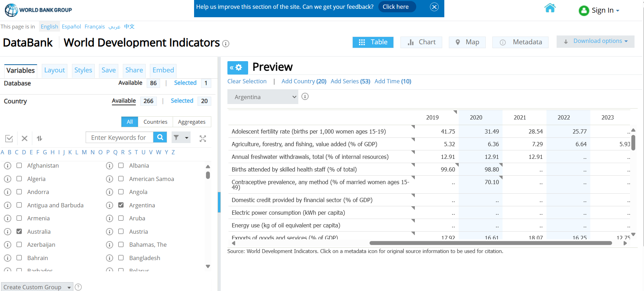Open the info icon for American Samoa
This screenshot has width=644, height=291.
[x=109, y=179]
